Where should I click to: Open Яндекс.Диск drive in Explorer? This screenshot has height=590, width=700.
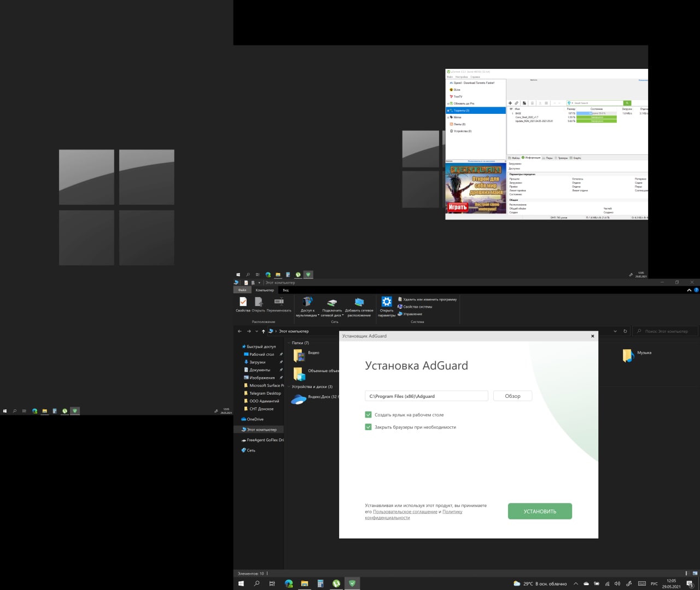click(x=314, y=399)
